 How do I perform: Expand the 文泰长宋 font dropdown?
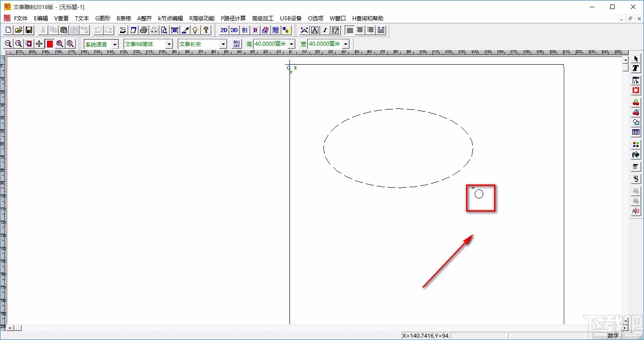[x=223, y=44]
